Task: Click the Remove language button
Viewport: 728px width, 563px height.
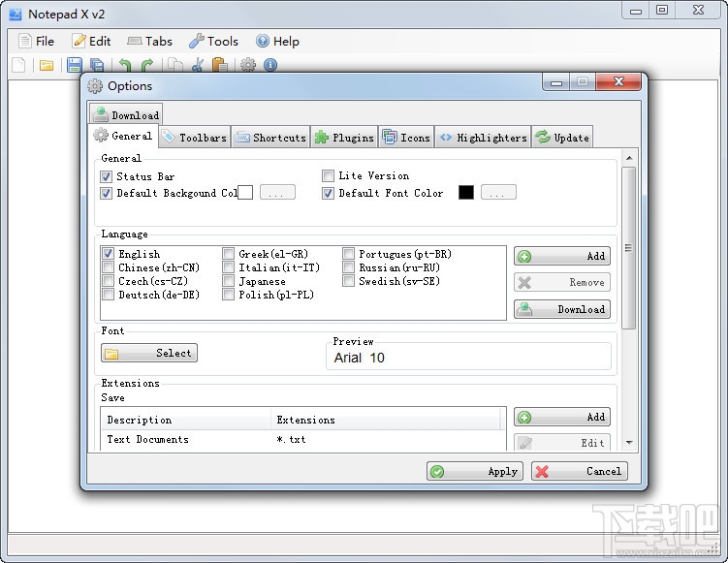Action: click(x=562, y=282)
